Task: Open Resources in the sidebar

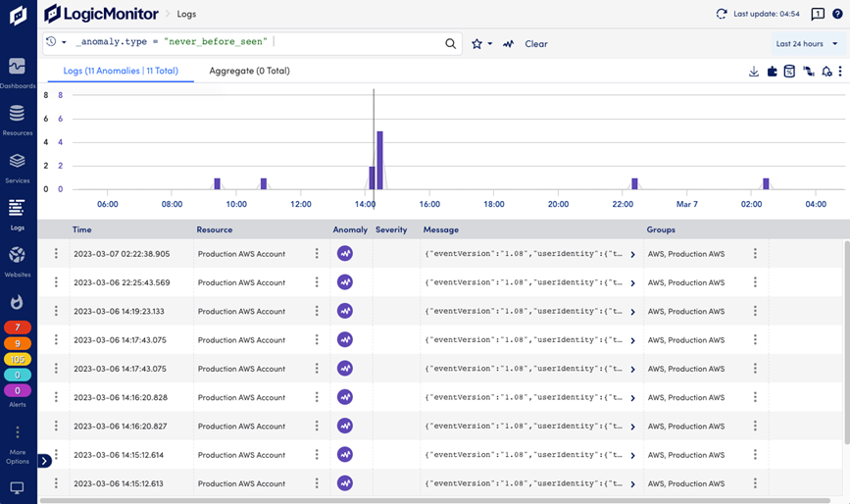Action: pyautogui.click(x=18, y=121)
